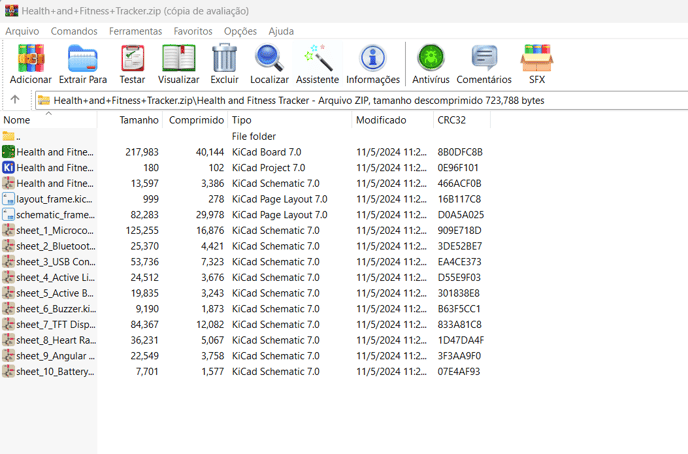Click the size value 125,255
This screenshot has height=454, width=688.
click(x=142, y=230)
